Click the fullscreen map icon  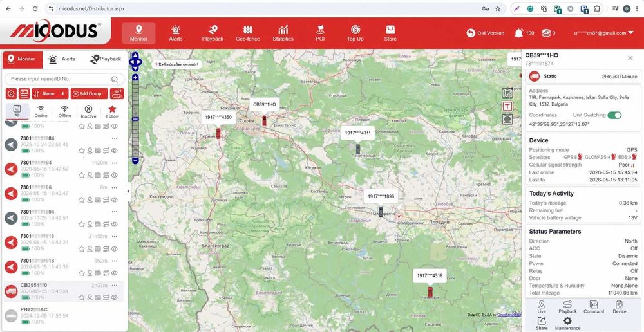click(x=507, y=120)
